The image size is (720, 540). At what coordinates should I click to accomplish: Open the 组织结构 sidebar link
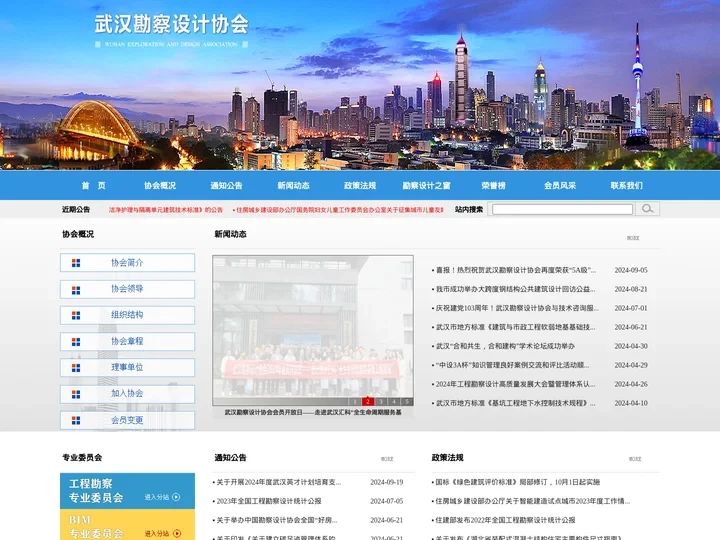click(x=127, y=315)
